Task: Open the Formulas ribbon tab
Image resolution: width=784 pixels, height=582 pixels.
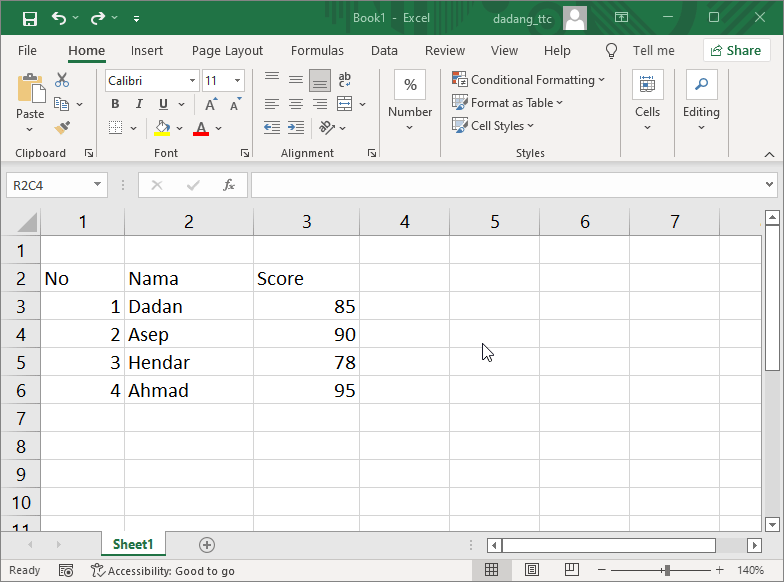Action: [x=317, y=51]
